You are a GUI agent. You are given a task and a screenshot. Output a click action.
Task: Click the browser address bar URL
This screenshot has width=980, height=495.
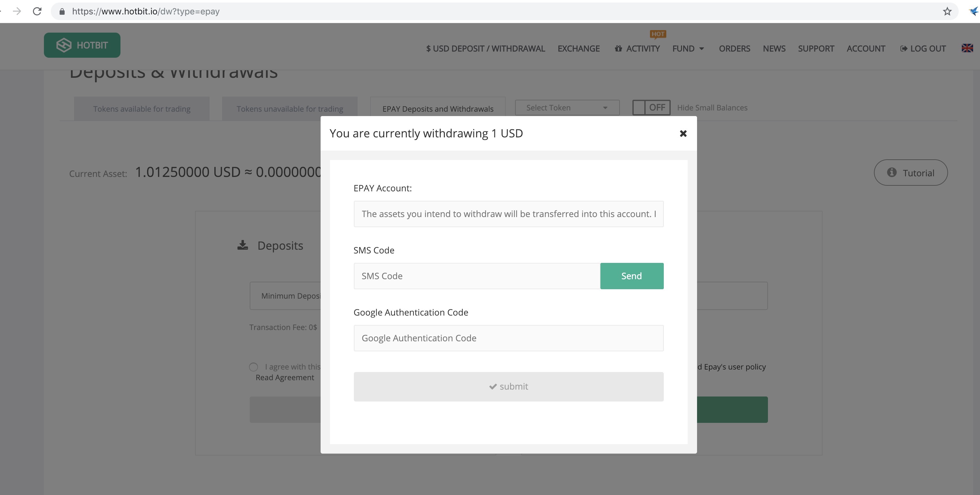point(146,11)
